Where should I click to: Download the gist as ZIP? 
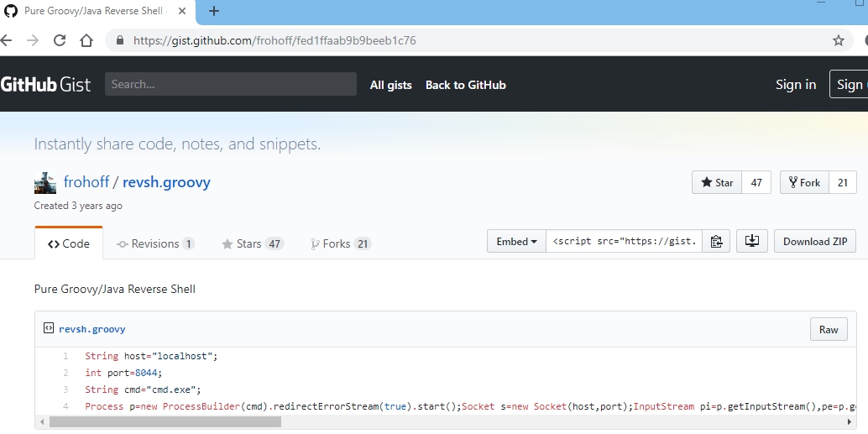click(815, 242)
